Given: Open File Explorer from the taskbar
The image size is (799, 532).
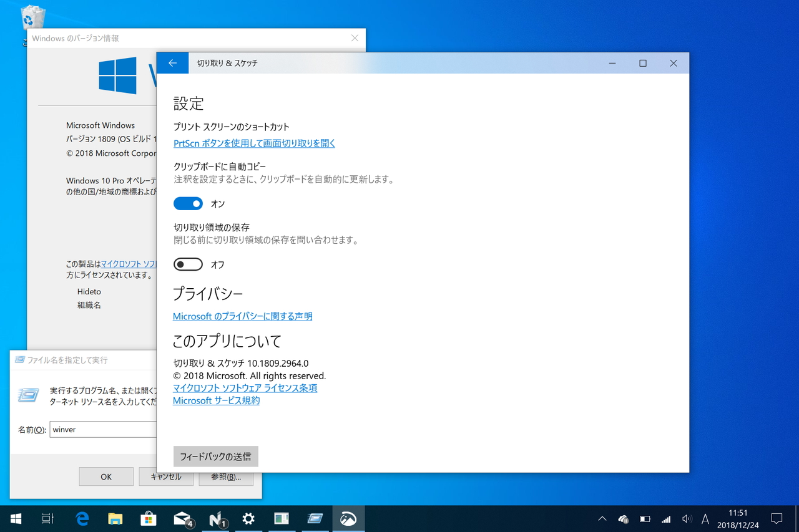Looking at the screenshot, I should pyautogui.click(x=115, y=518).
